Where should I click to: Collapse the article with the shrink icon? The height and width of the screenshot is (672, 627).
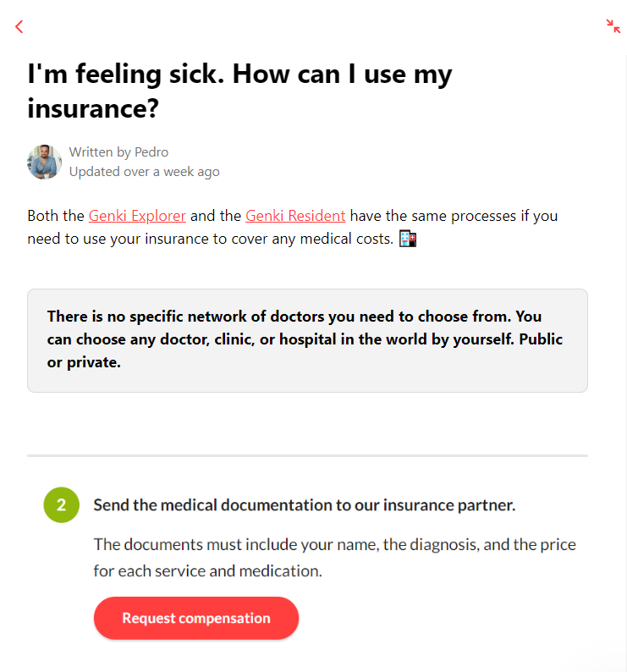tap(613, 27)
